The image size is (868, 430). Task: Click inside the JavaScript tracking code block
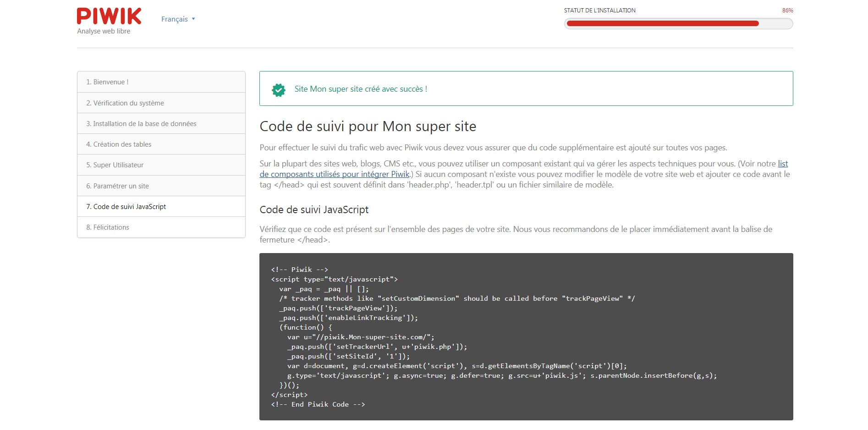[x=526, y=336]
